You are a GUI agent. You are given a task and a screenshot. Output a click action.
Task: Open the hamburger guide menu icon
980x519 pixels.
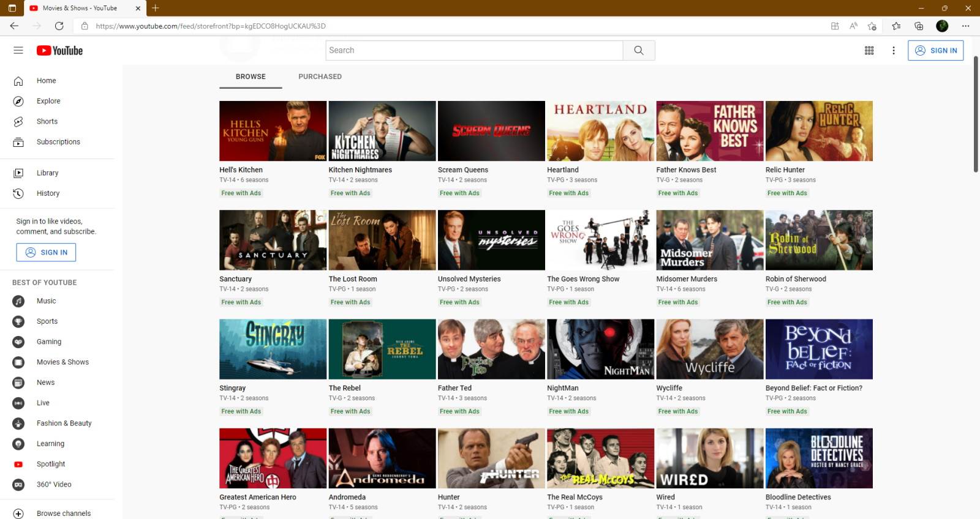coord(18,50)
